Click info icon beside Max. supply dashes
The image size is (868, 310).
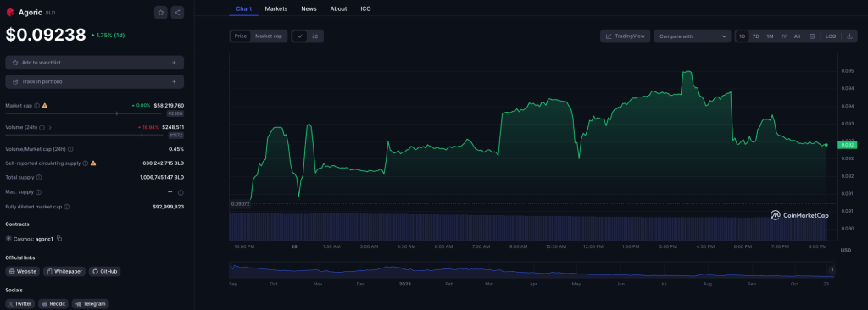(181, 192)
